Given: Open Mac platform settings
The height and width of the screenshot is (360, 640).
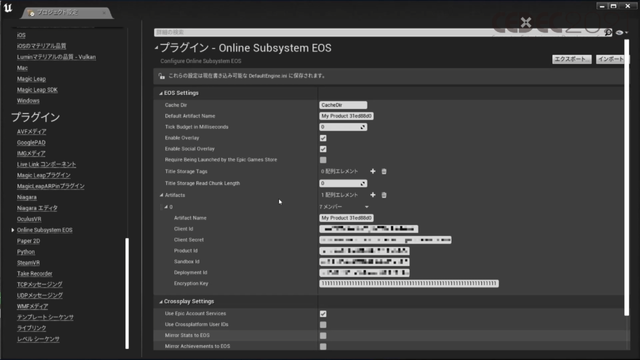Looking at the screenshot, I should tap(22, 68).
